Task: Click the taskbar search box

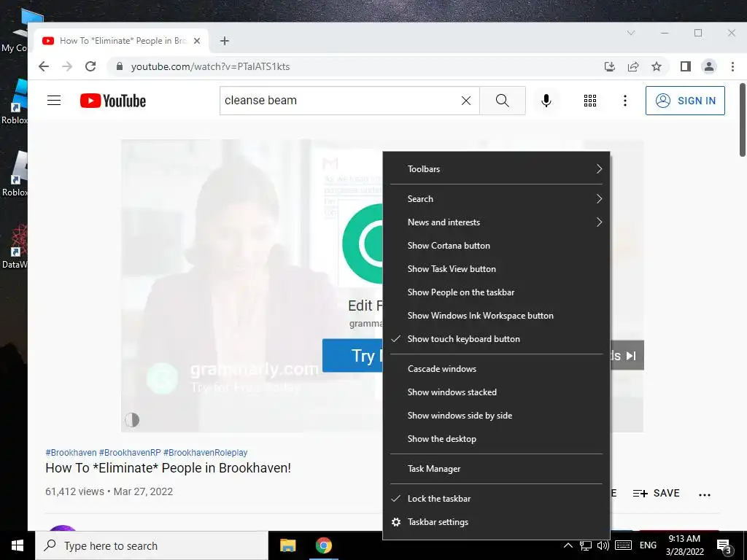Action: (x=152, y=545)
